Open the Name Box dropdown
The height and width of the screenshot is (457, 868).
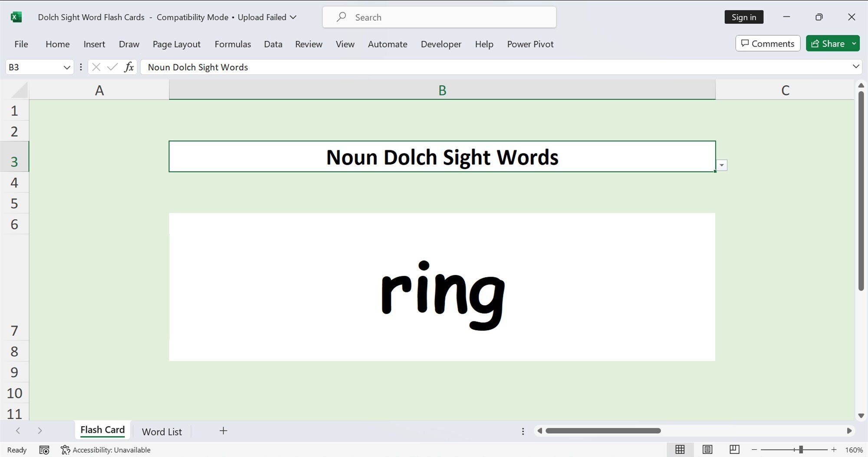pyautogui.click(x=66, y=67)
